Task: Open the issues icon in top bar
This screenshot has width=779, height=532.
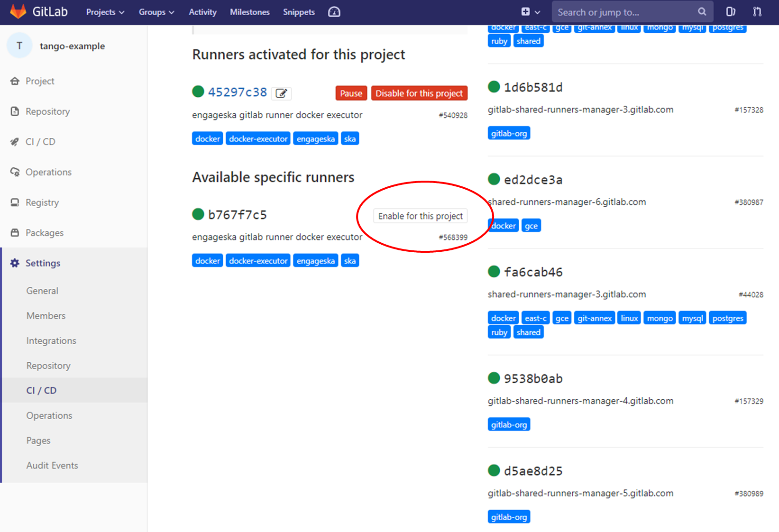Action: coord(731,12)
